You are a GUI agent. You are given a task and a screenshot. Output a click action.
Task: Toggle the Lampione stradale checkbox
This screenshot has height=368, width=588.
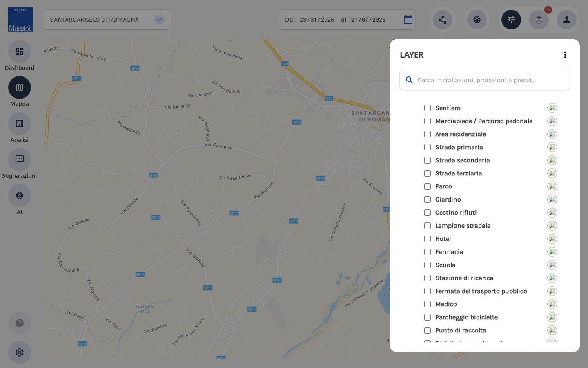click(428, 226)
